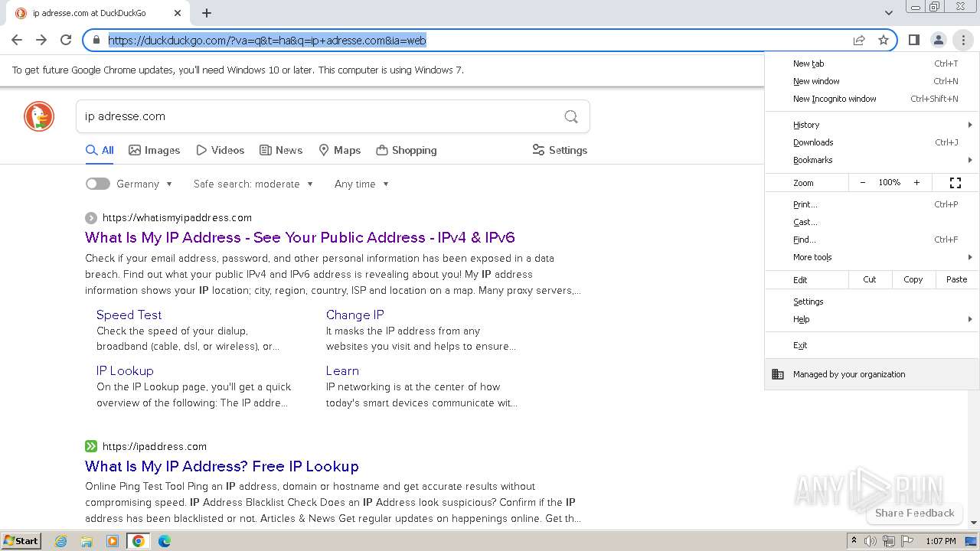Click Copy in Edit row
The width and height of the screenshot is (980, 551).
(x=913, y=279)
